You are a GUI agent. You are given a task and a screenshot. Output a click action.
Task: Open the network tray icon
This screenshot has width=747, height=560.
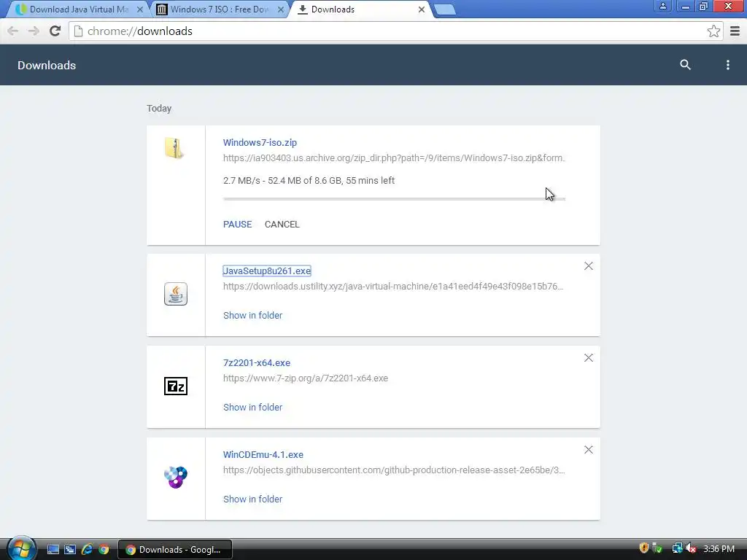pos(676,548)
